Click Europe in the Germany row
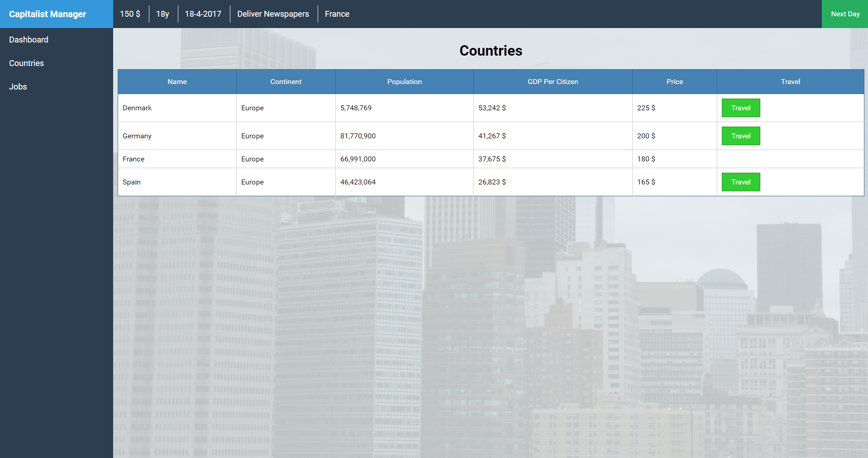Screen dimensions: 868x458 253,136
